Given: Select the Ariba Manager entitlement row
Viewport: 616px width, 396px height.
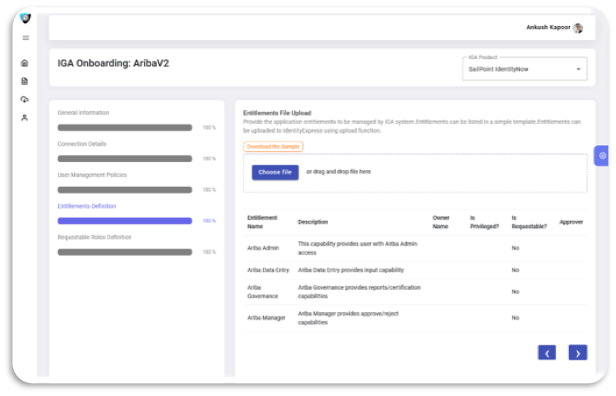Looking at the screenshot, I should coord(415,318).
